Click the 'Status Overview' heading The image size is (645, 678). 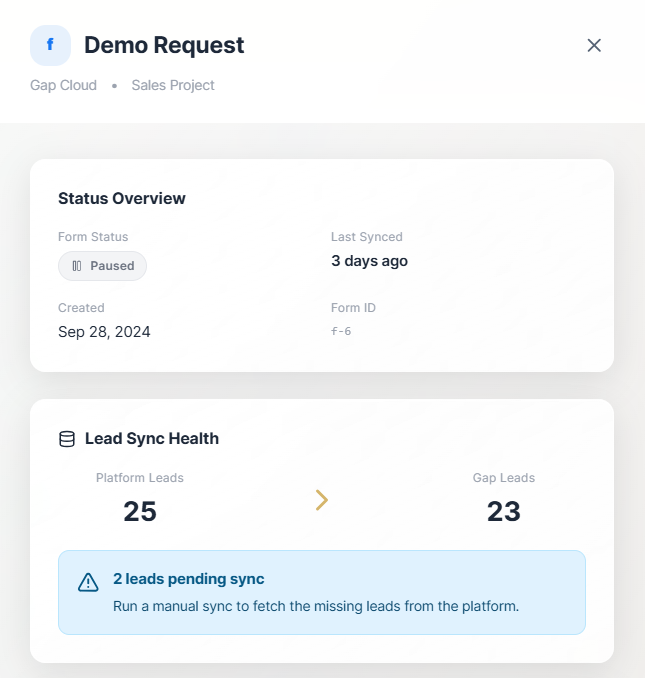point(121,198)
